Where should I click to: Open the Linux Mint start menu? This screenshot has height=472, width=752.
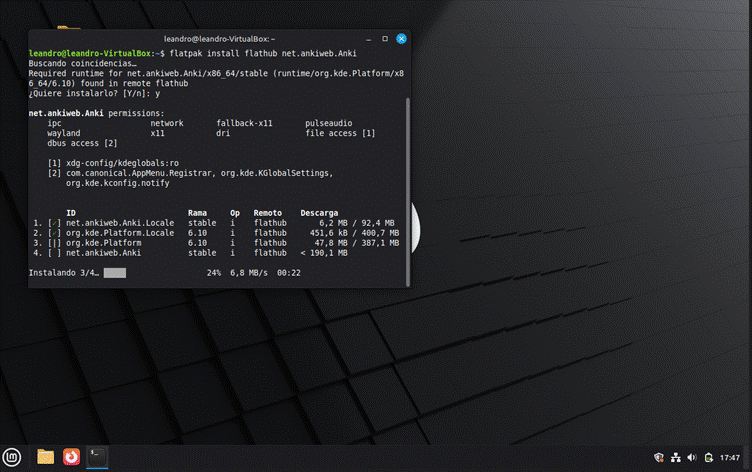(12, 457)
